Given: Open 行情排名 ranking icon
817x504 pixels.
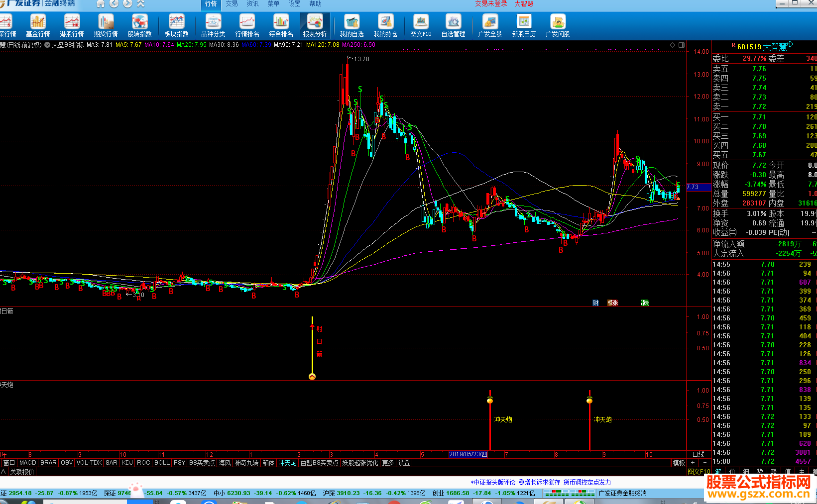Looking at the screenshot, I should 247,25.
